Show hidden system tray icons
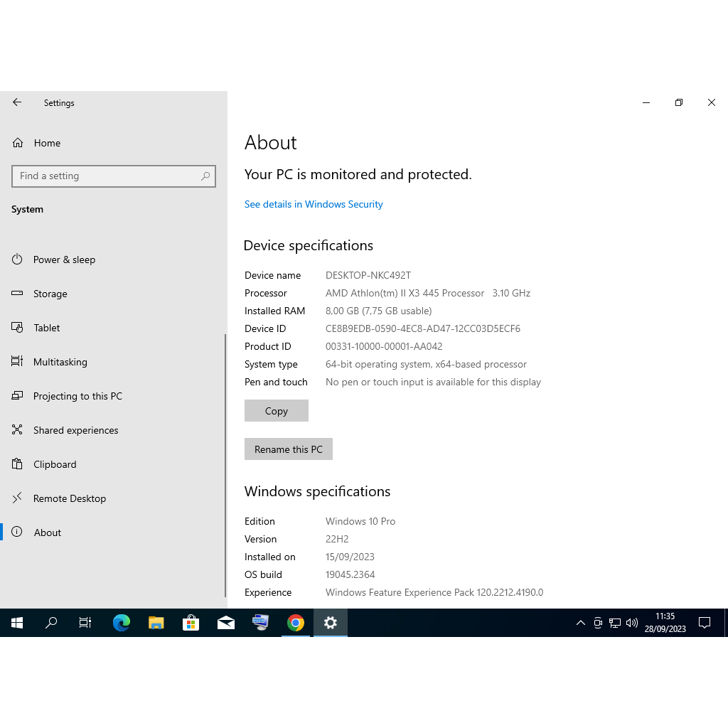728x728 pixels. pos(580,623)
